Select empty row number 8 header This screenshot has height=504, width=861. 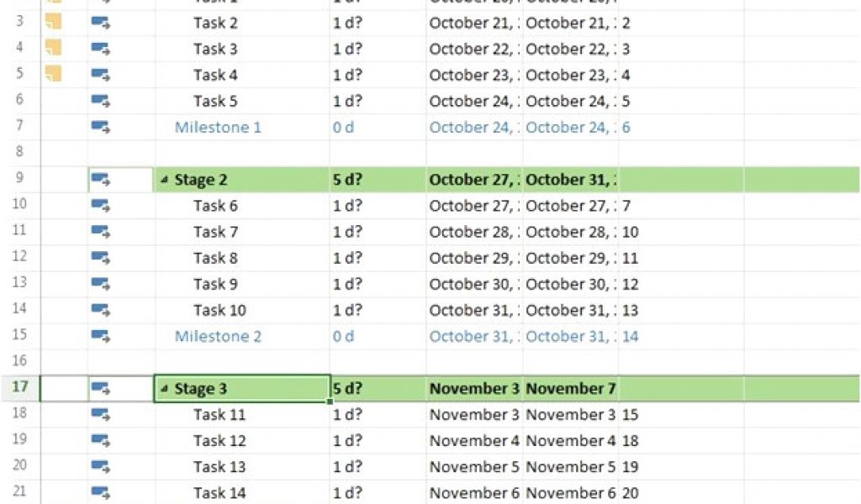pos(20,153)
